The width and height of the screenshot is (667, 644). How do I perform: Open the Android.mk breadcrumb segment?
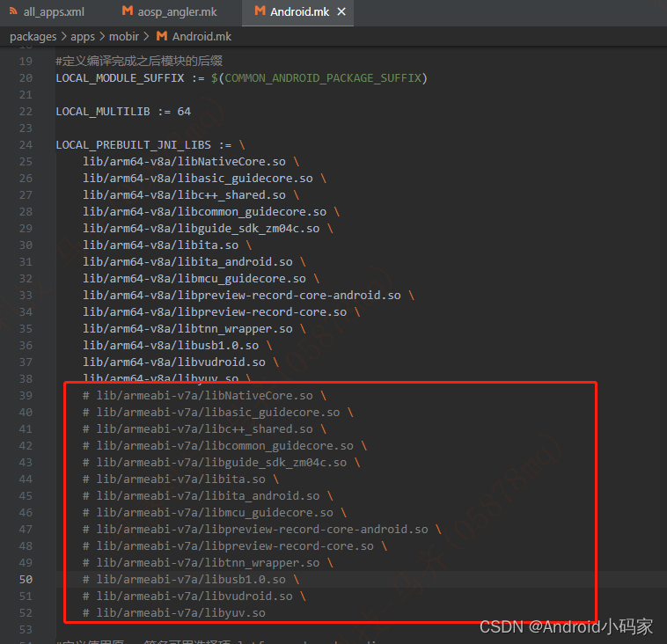pyautogui.click(x=202, y=37)
